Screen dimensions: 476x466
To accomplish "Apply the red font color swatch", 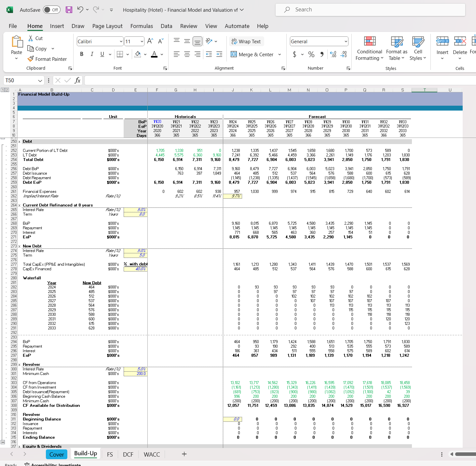I will click(x=154, y=54).
